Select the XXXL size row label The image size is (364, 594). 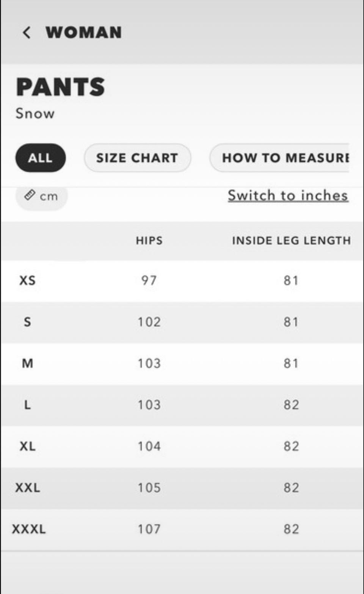(29, 529)
